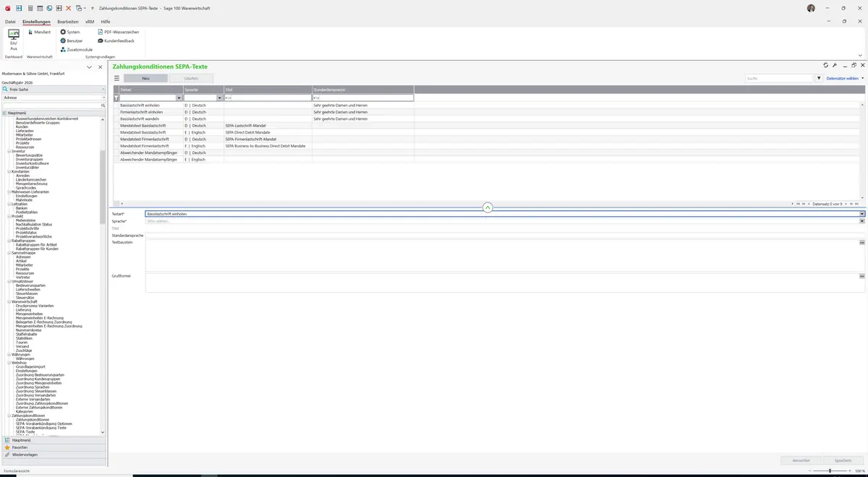Open the filter arrow next to Suche
The width and height of the screenshot is (868, 477).
[x=819, y=78]
